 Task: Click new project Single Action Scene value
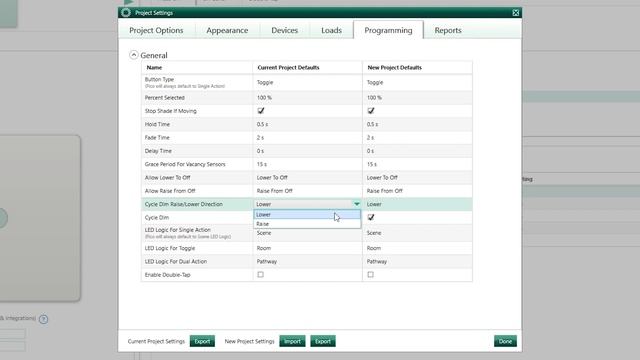tap(374, 233)
